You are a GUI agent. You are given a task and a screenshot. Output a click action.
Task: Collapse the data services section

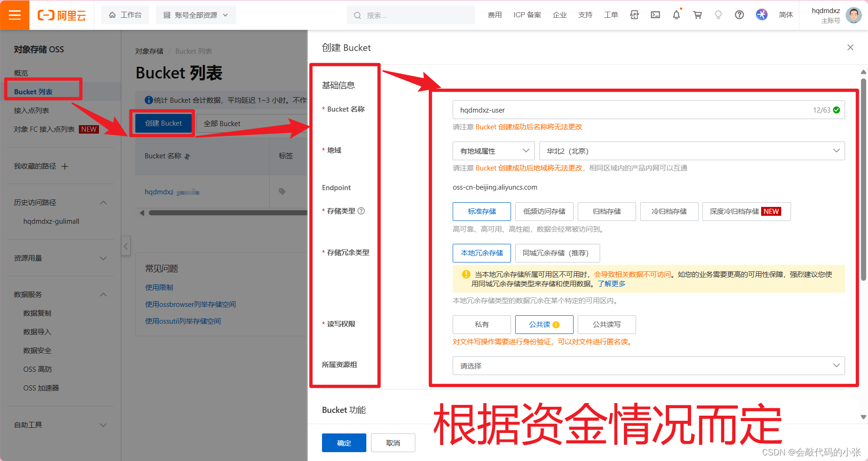pos(104,295)
